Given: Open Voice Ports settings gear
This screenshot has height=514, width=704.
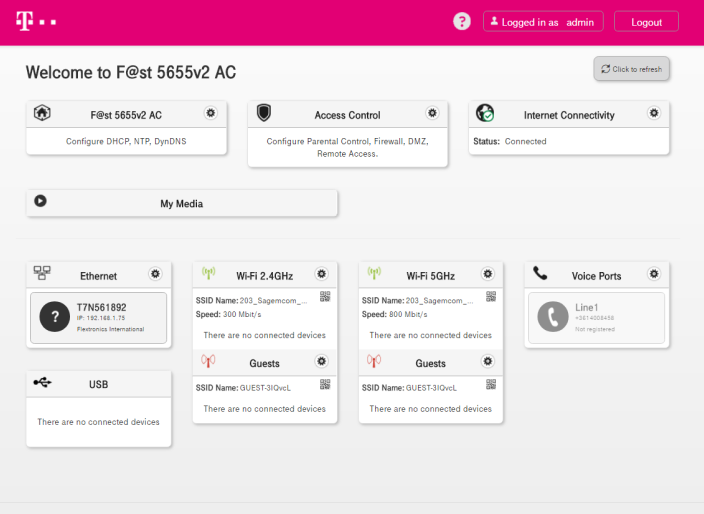Looking at the screenshot, I should (654, 274).
